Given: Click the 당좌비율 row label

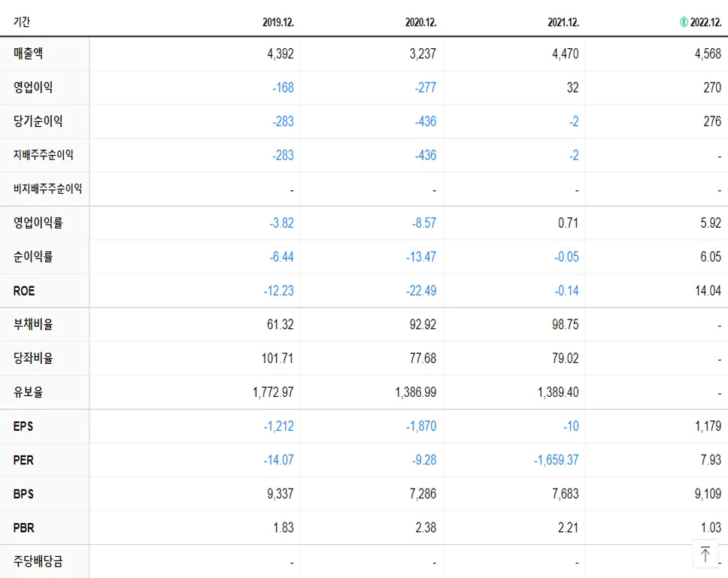Looking at the screenshot, I should point(33,358).
